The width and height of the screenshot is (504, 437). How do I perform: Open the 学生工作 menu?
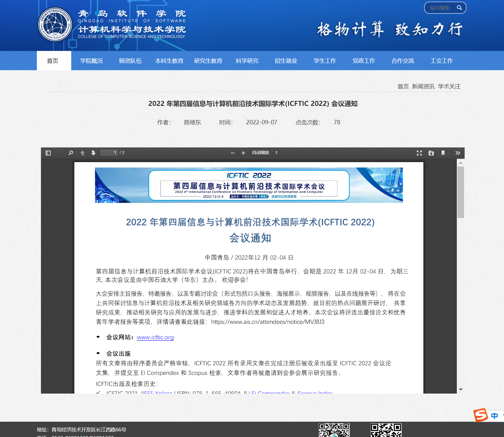(325, 61)
